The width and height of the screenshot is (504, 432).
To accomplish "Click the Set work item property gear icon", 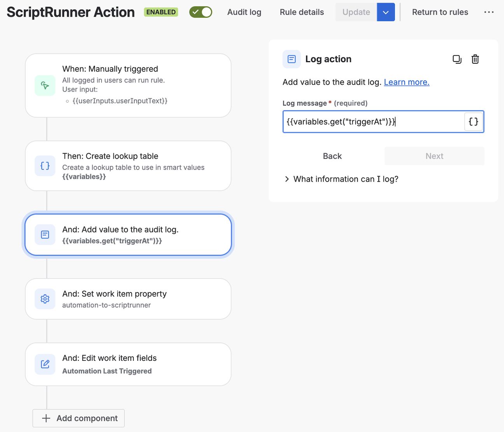I will pyautogui.click(x=45, y=299).
